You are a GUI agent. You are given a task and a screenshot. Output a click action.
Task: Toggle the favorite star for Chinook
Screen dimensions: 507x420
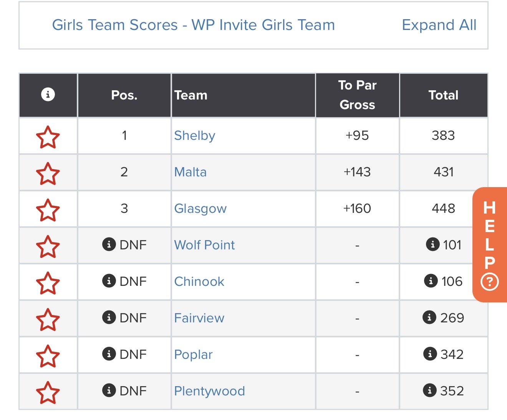(48, 283)
